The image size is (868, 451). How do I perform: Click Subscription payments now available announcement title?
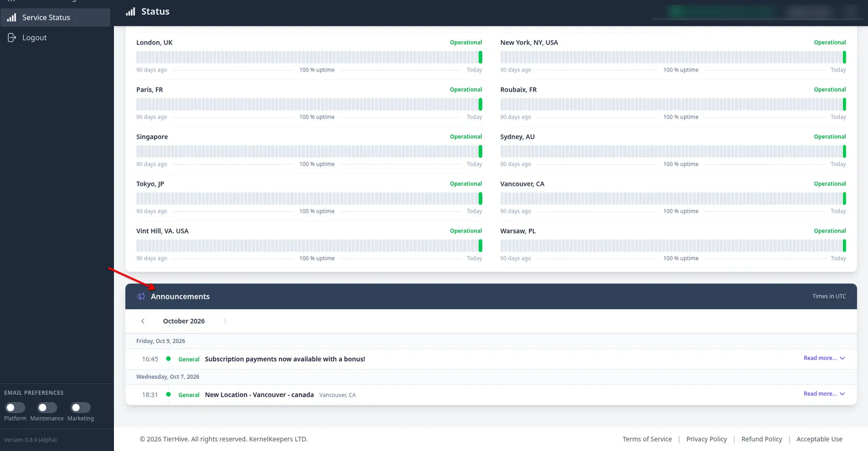coord(285,359)
